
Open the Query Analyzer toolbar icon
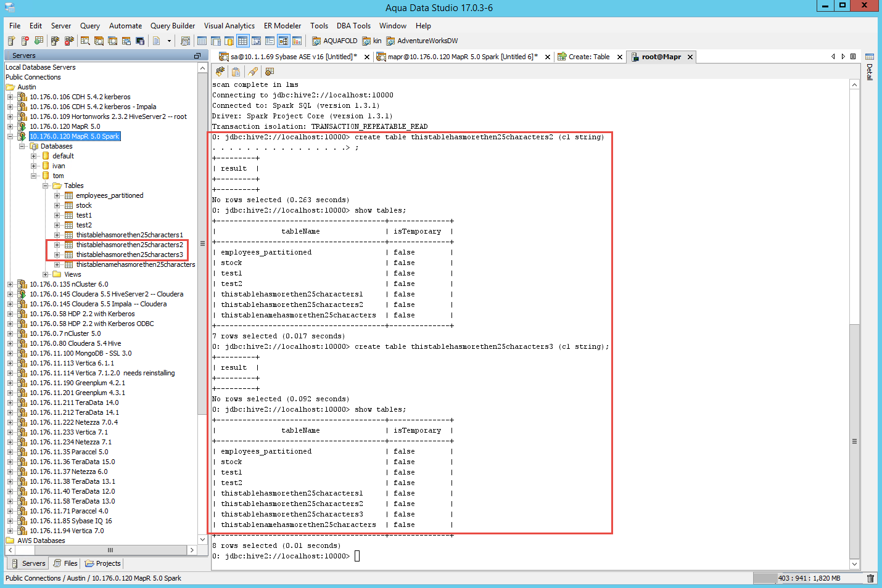click(x=85, y=41)
